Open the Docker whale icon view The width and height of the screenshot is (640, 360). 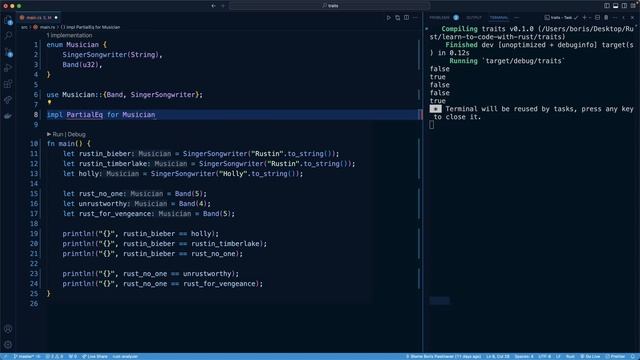pyautogui.click(x=8, y=116)
